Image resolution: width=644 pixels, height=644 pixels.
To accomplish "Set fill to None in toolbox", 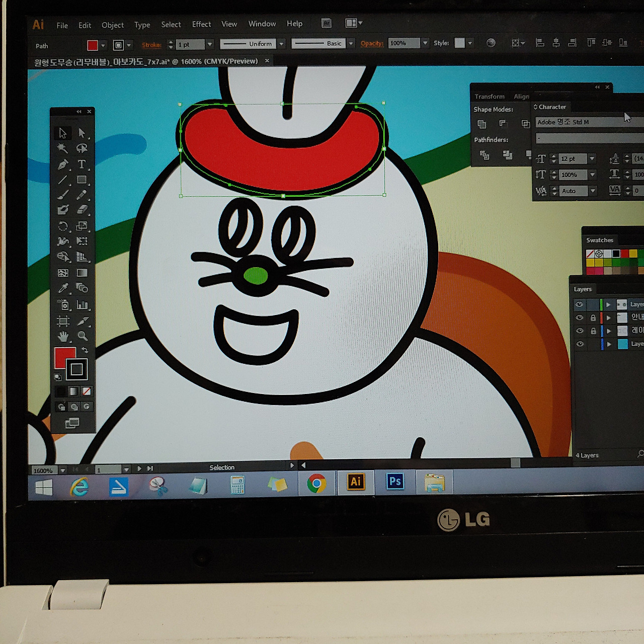I will [x=87, y=391].
